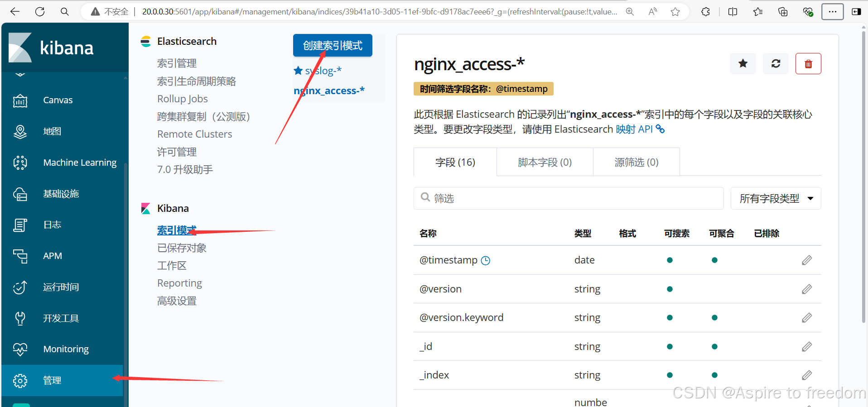868x407 pixels.
Task: Open Reporting under Kibana
Action: [x=179, y=283]
